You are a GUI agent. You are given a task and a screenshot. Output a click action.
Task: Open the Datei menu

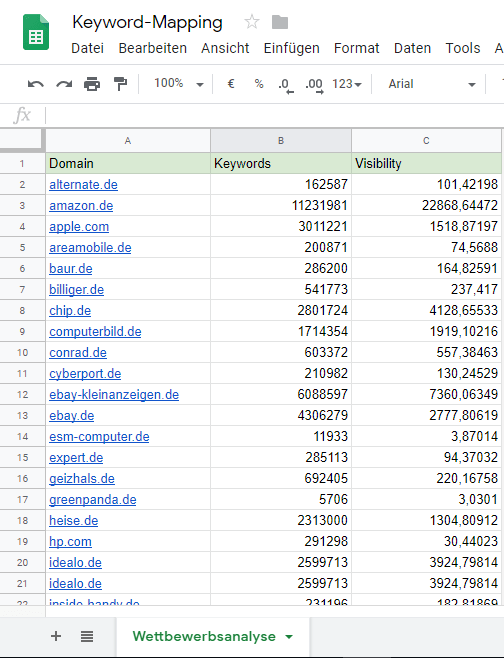87,48
